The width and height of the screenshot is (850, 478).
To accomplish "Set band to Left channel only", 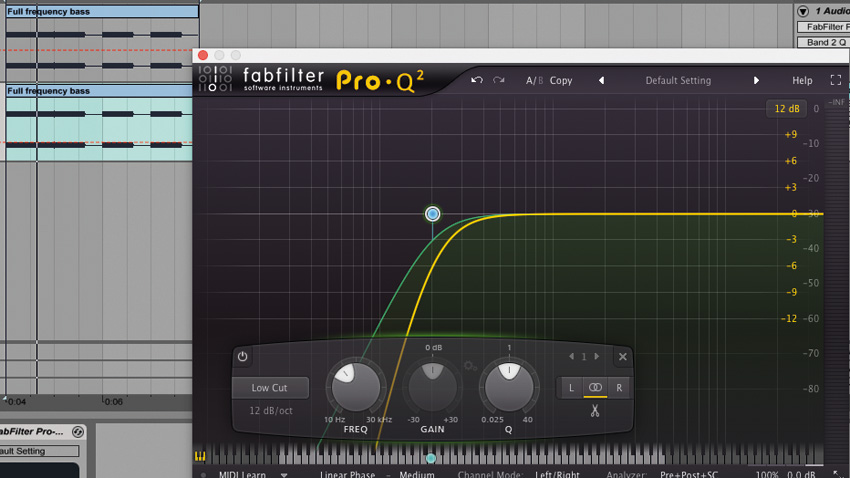I will [571, 388].
